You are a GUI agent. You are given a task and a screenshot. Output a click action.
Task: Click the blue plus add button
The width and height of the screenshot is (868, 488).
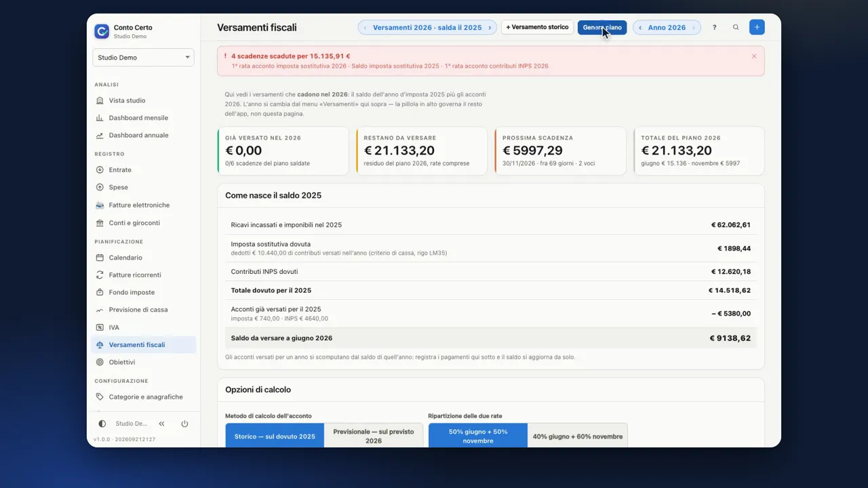click(x=757, y=28)
